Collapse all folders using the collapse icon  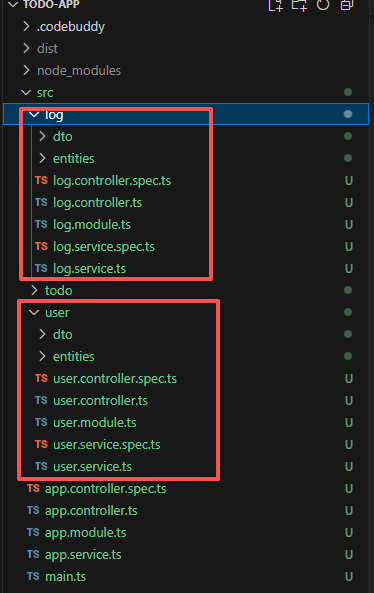point(347,5)
